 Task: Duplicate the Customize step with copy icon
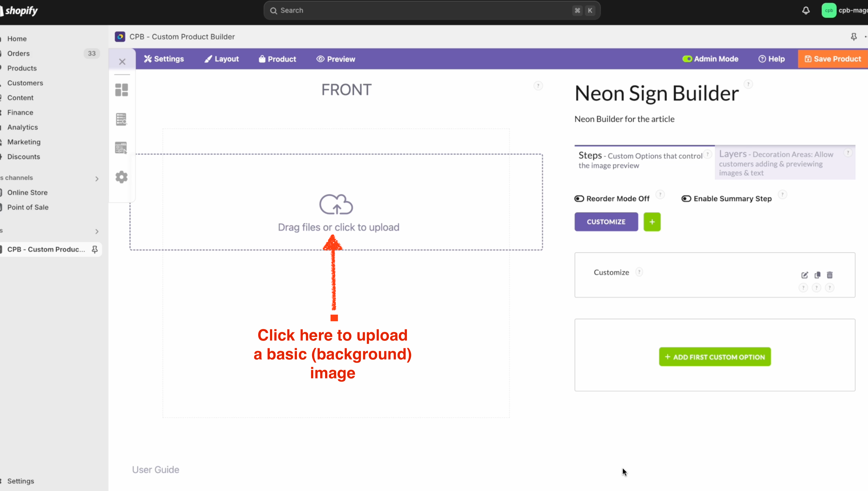(x=817, y=275)
